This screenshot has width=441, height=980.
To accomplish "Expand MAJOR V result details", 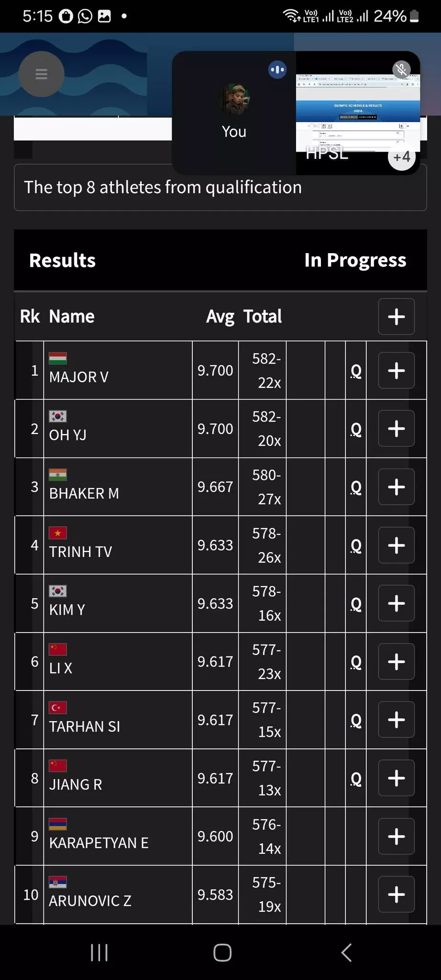I will pos(396,370).
